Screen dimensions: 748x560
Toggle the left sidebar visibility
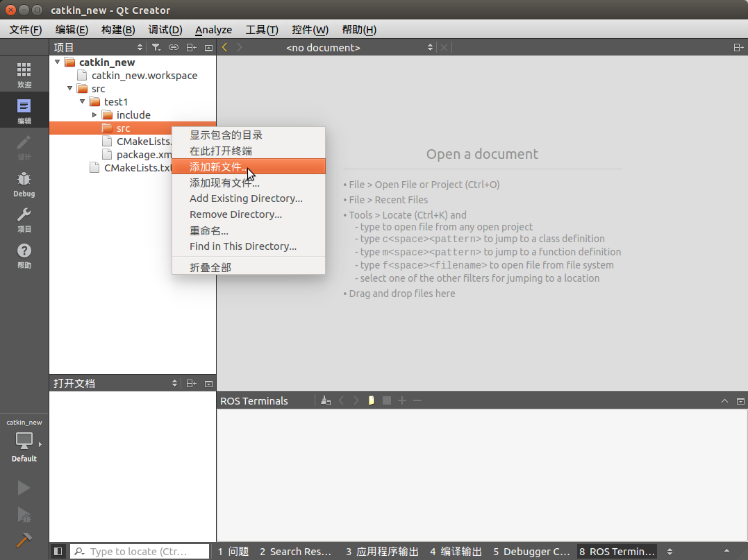pyautogui.click(x=58, y=552)
